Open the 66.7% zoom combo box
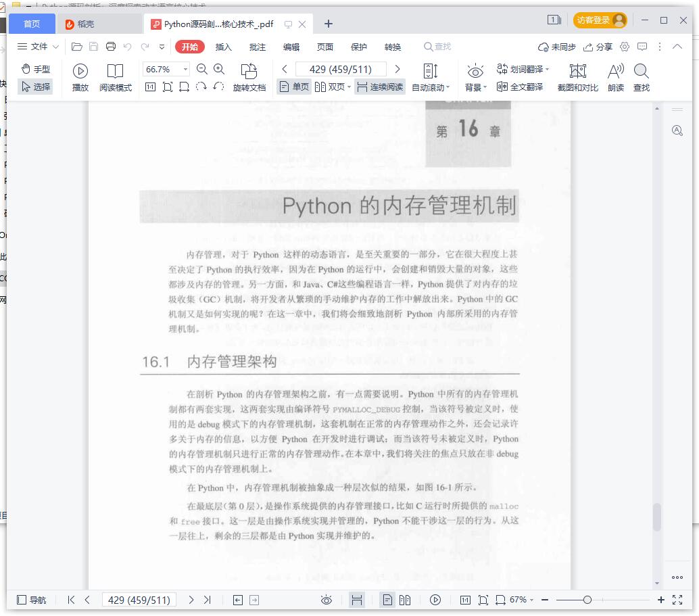Viewport: 699px width, 616px height. pyautogui.click(x=166, y=69)
